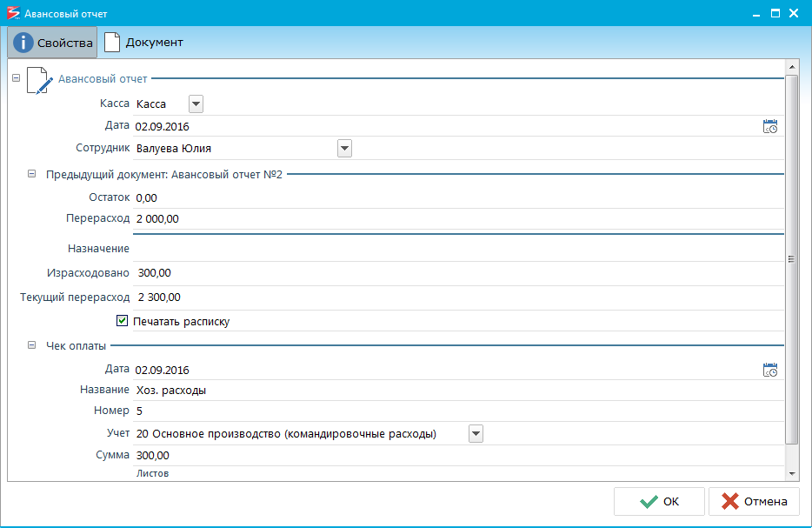Open calendar picker for top Дата field
The width and height of the screenshot is (812, 528).
coord(770,126)
